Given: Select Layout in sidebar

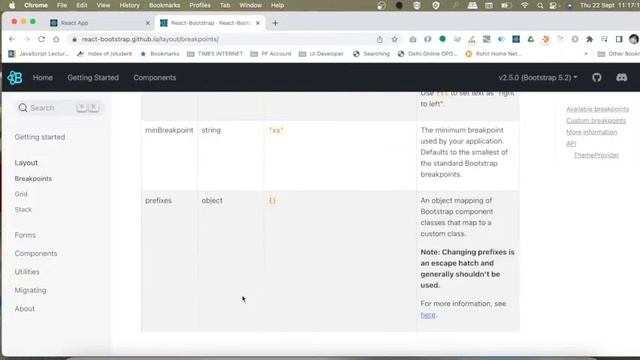Looking at the screenshot, I should click(x=26, y=163).
